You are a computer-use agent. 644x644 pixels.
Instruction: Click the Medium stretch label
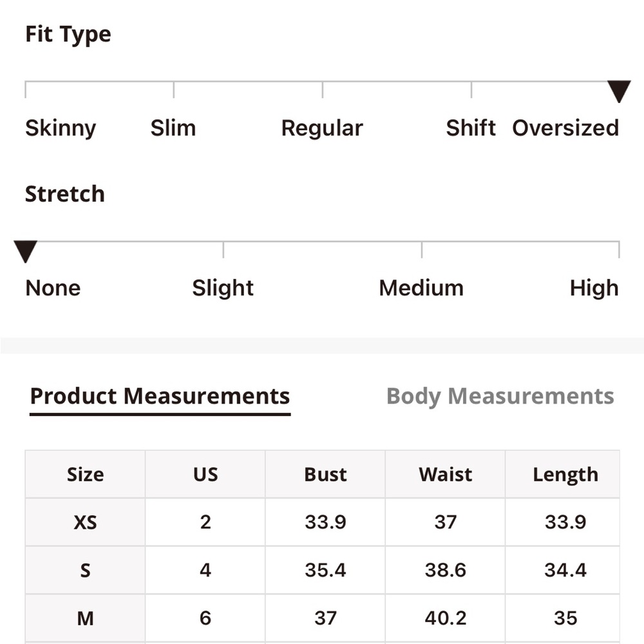[x=421, y=287]
